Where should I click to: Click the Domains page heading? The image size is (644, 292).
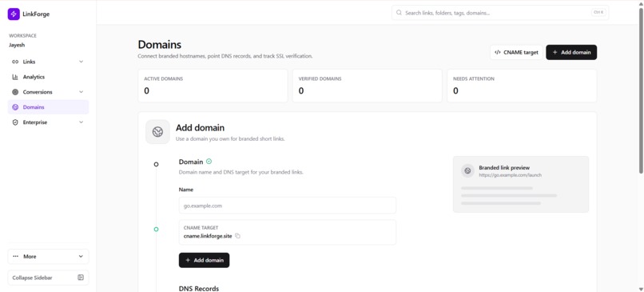tap(159, 45)
